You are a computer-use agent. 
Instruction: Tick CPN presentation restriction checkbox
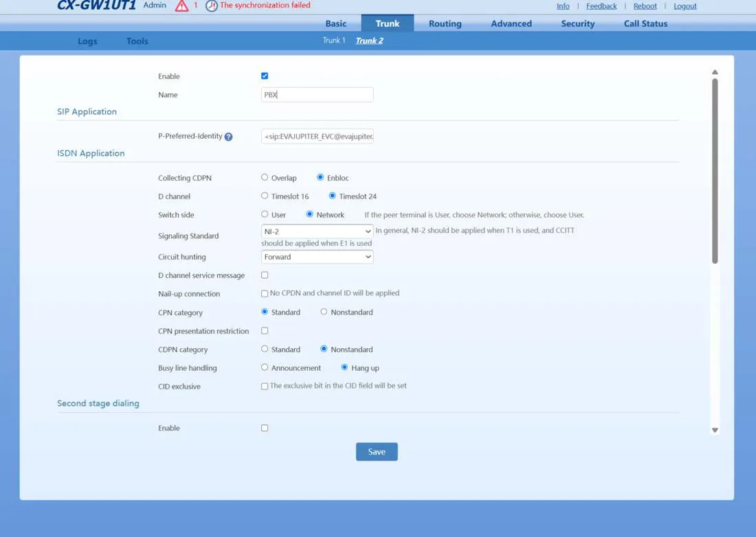point(265,330)
